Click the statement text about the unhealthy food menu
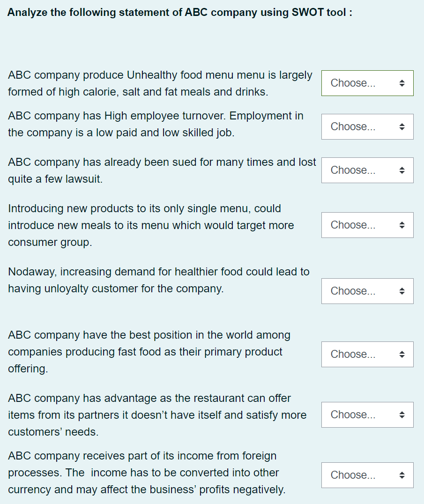424x504 pixels. 160,83
